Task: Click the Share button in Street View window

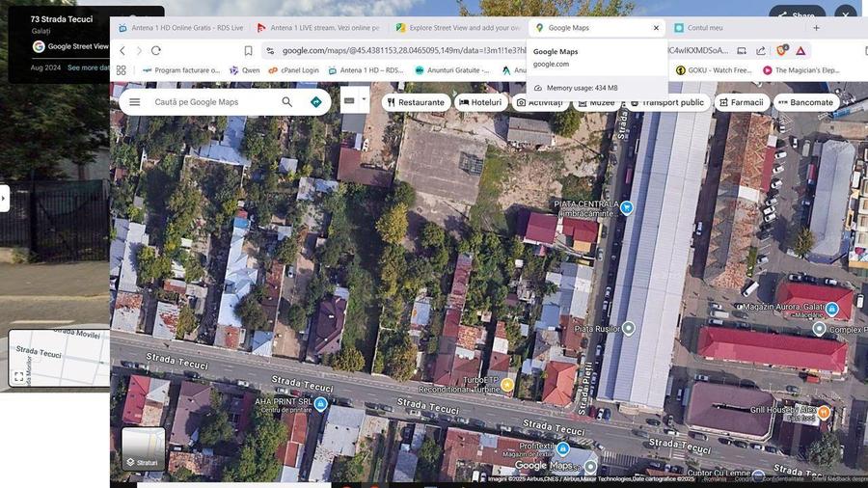Action: click(797, 14)
